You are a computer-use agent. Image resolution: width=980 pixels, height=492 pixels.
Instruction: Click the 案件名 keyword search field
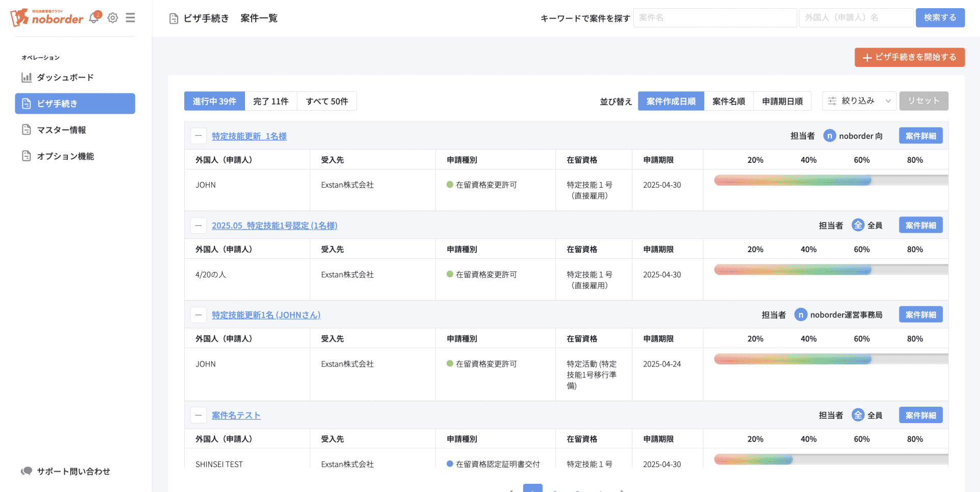point(715,18)
